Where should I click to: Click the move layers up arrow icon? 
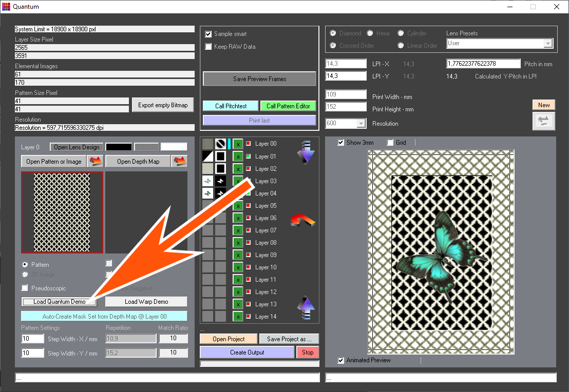pos(305,308)
